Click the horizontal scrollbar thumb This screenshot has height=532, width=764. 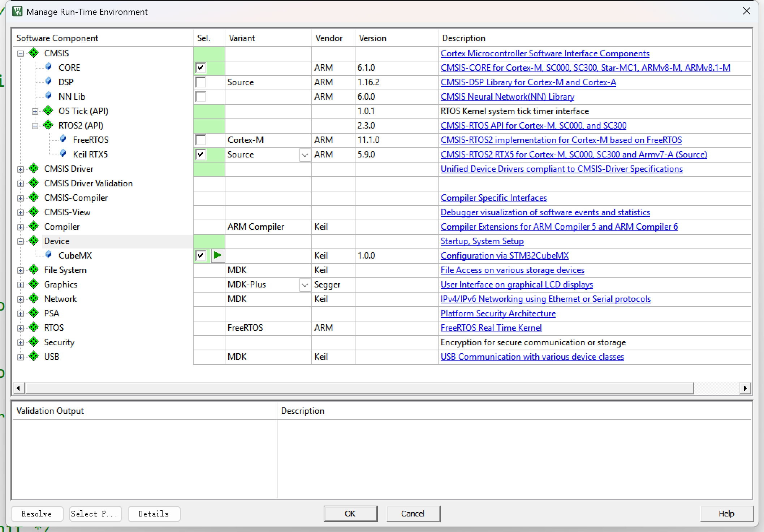(359, 388)
